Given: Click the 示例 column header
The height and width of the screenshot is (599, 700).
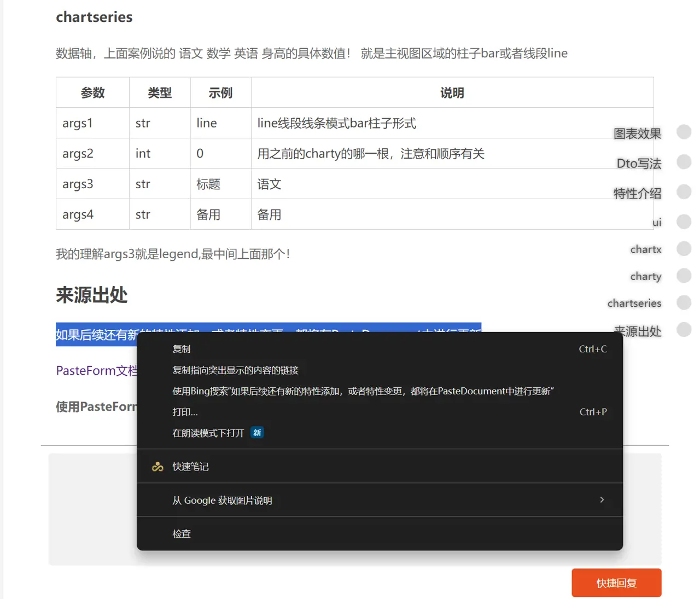Looking at the screenshot, I should point(220,92).
